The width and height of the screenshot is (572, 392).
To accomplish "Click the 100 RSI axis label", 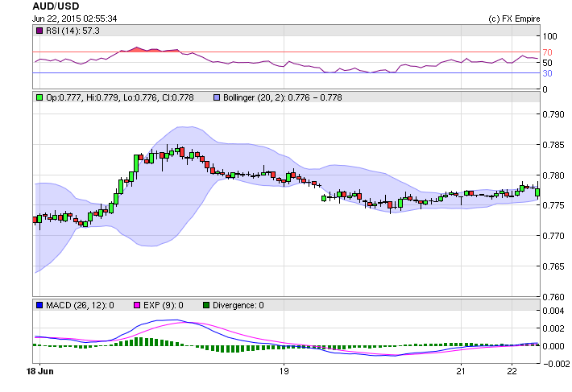I will [x=549, y=36].
